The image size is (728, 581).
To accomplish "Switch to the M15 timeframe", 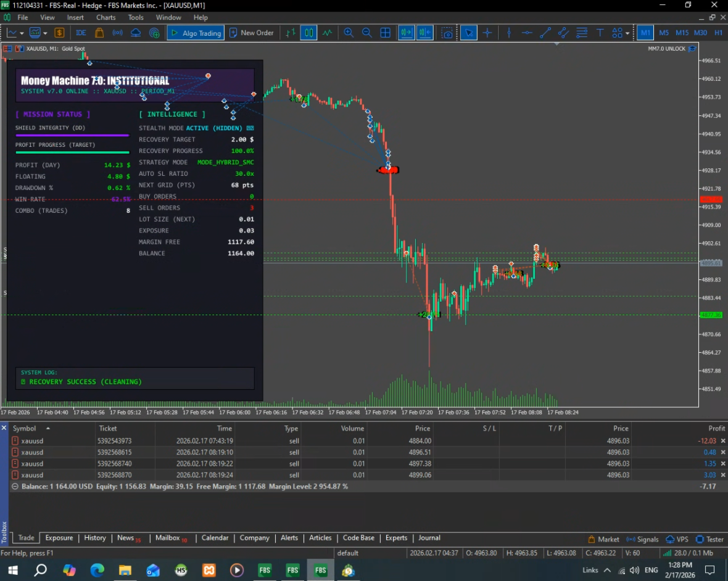I will point(682,33).
